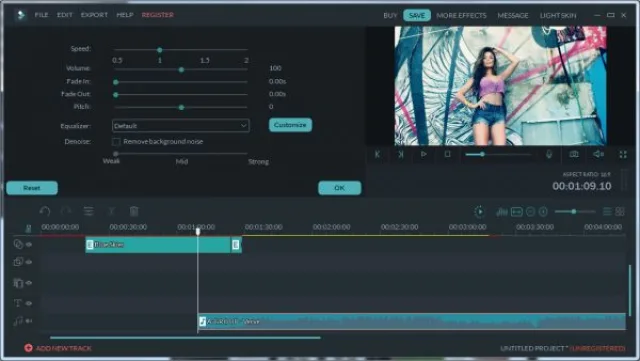The height and width of the screenshot is (361, 640).
Task: Click the Filmora logo icon
Action: 20,15
